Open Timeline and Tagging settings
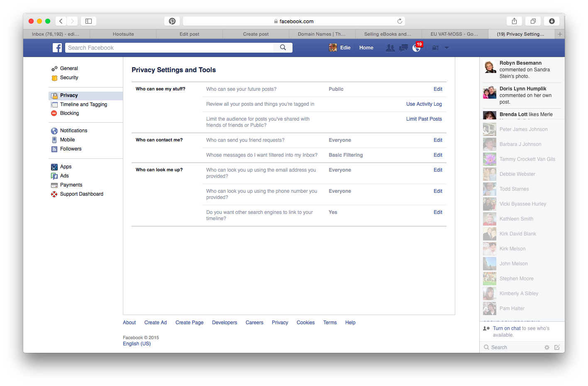The height and width of the screenshot is (386, 588). click(x=83, y=104)
